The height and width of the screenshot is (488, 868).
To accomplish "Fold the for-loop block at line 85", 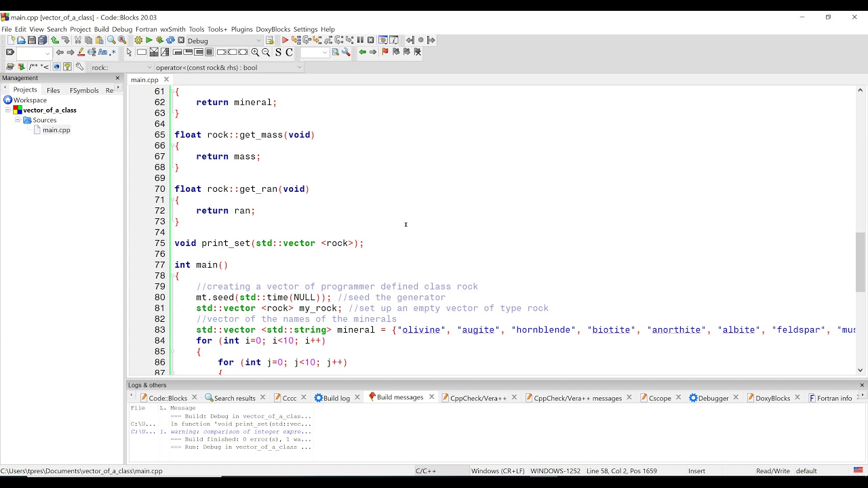I will 172,352.
